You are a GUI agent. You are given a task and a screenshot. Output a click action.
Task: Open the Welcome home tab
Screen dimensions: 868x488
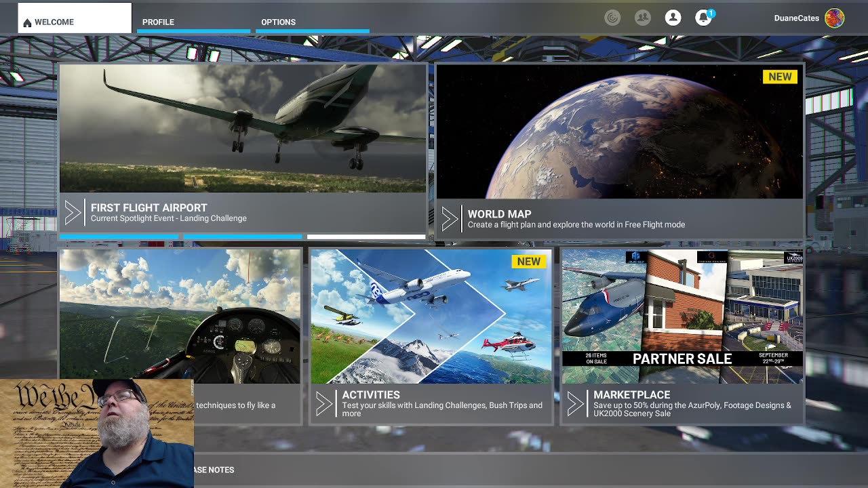pos(75,18)
